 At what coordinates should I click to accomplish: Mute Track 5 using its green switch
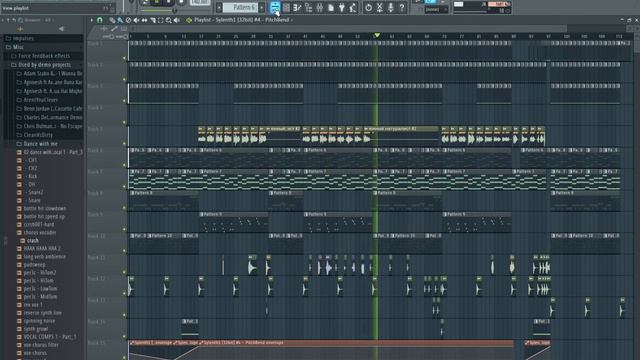[124, 144]
